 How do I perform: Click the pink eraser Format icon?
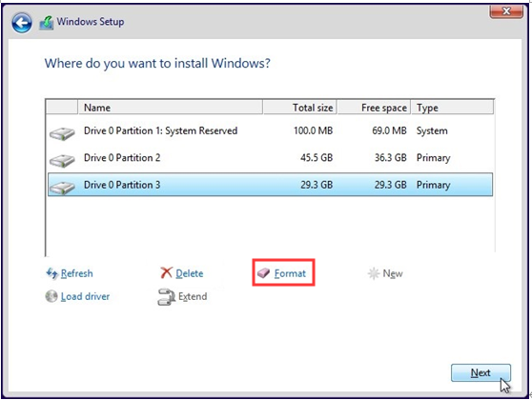pyautogui.click(x=263, y=273)
